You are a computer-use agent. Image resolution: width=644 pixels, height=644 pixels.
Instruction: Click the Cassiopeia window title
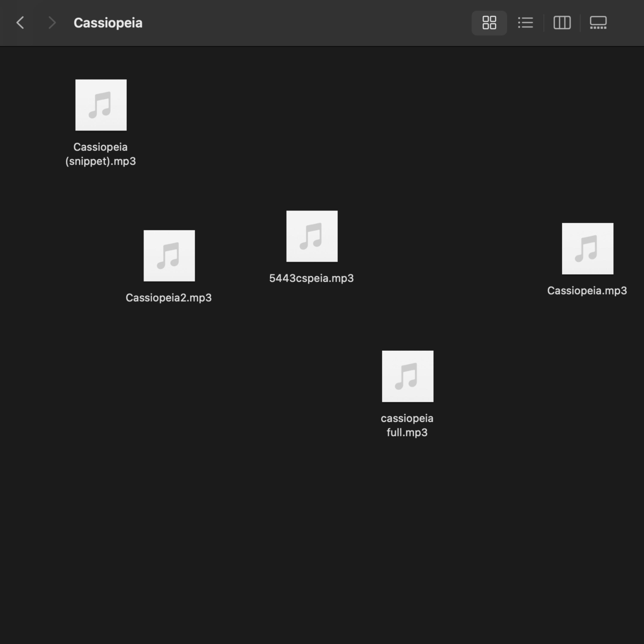(108, 23)
